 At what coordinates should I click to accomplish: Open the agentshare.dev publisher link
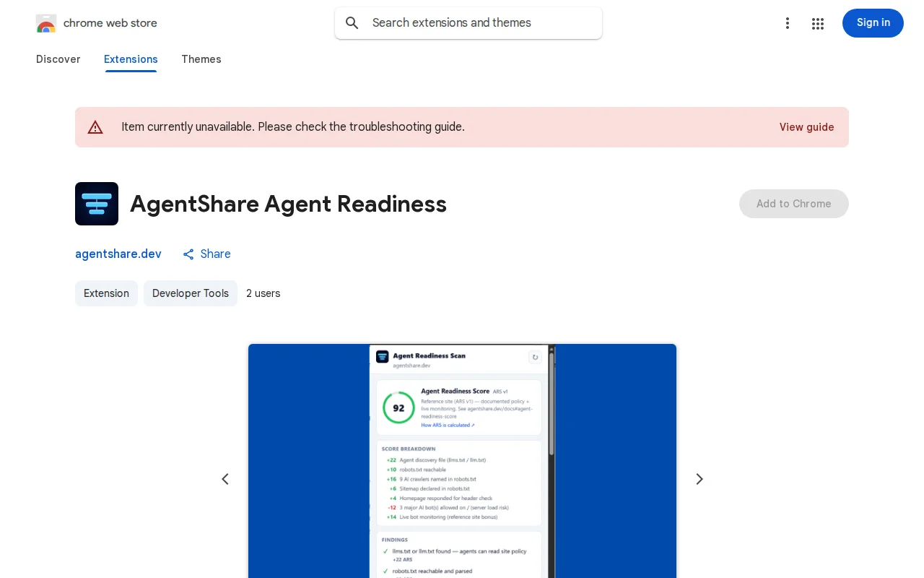118,254
